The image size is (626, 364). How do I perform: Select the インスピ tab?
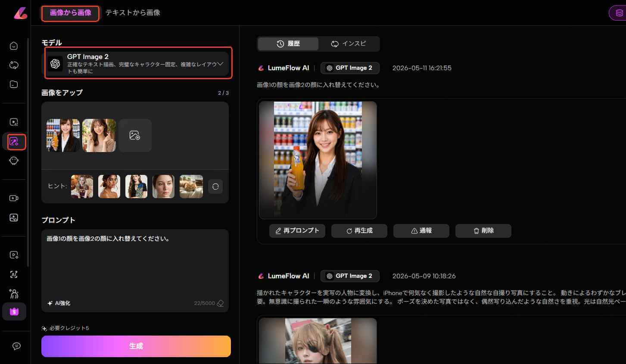349,44
